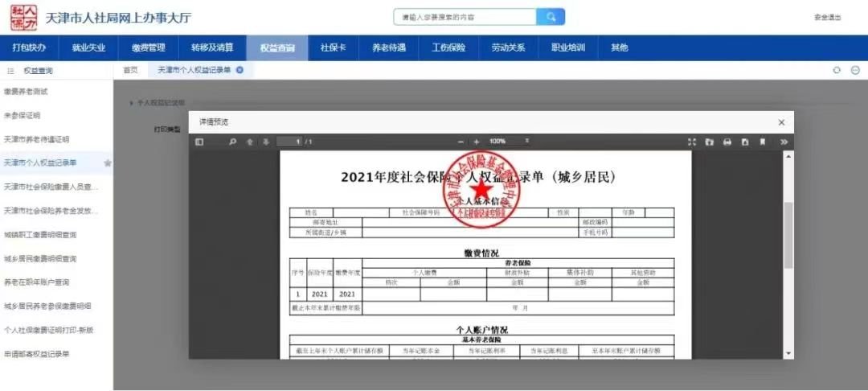Viewport: 868px width, 391px height.
Task: Open the 社保卡 menu
Action: (x=333, y=47)
